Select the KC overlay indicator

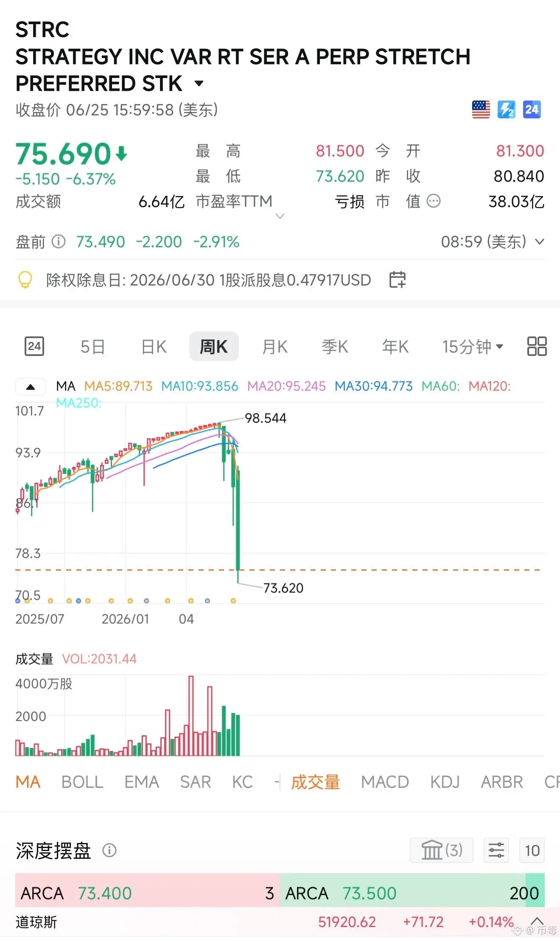pos(242,781)
